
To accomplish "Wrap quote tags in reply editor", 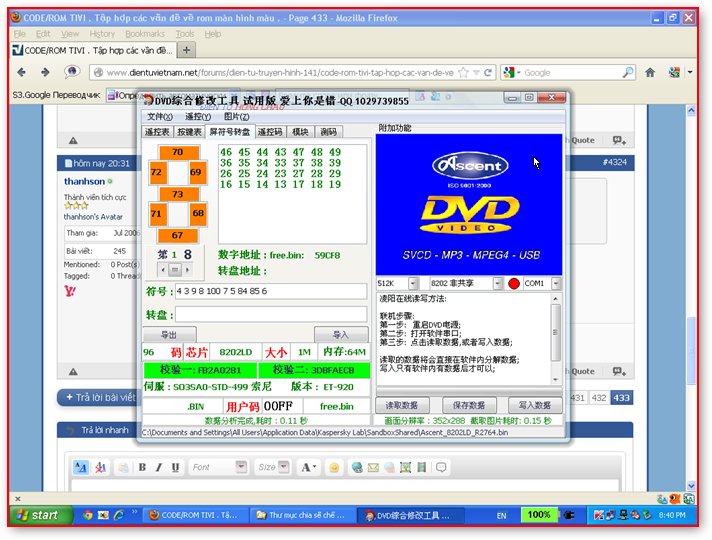I will point(441,467).
